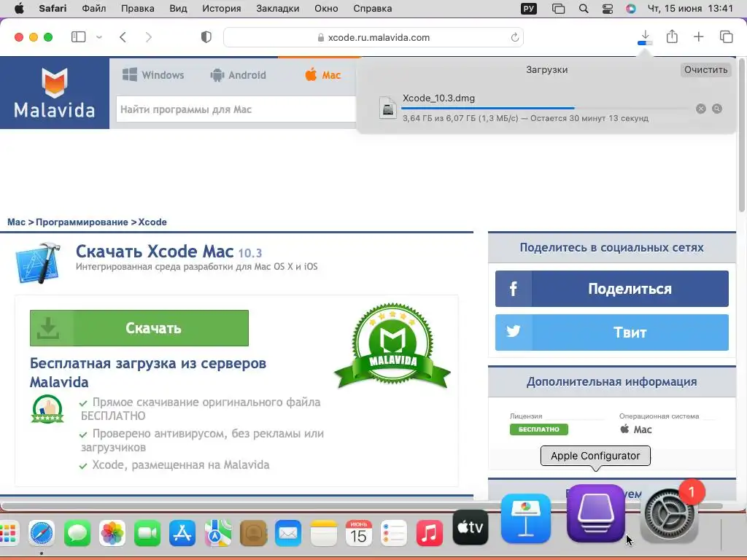
Task: Open Contacts from the Dock
Action: click(253, 533)
